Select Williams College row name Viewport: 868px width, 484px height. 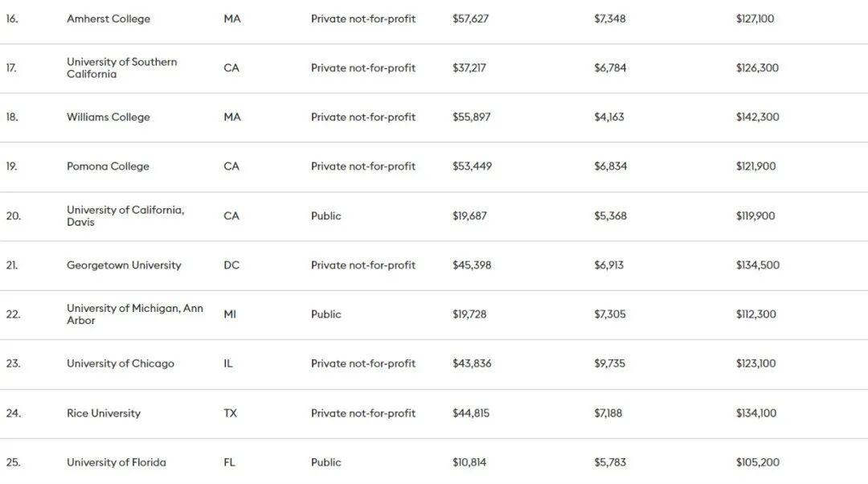108,117
